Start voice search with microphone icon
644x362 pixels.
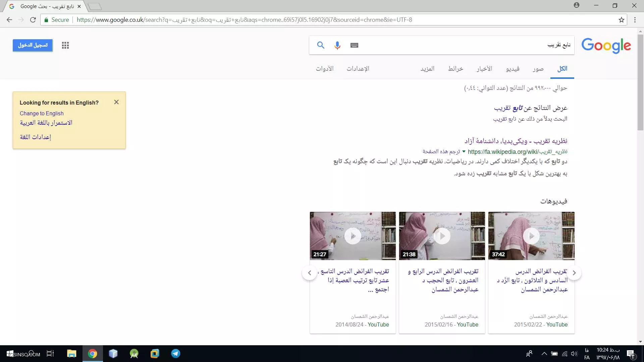click(x=337, y=45)
